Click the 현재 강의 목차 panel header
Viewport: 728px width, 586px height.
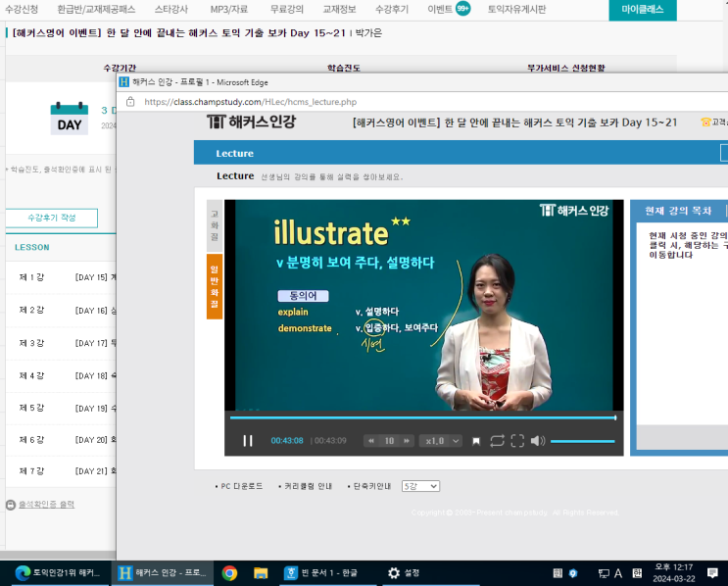678,211
